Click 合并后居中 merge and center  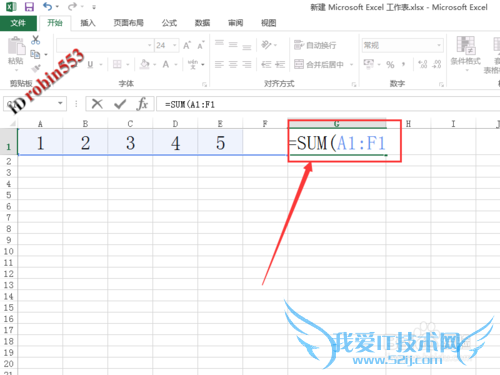coord(319,64)
